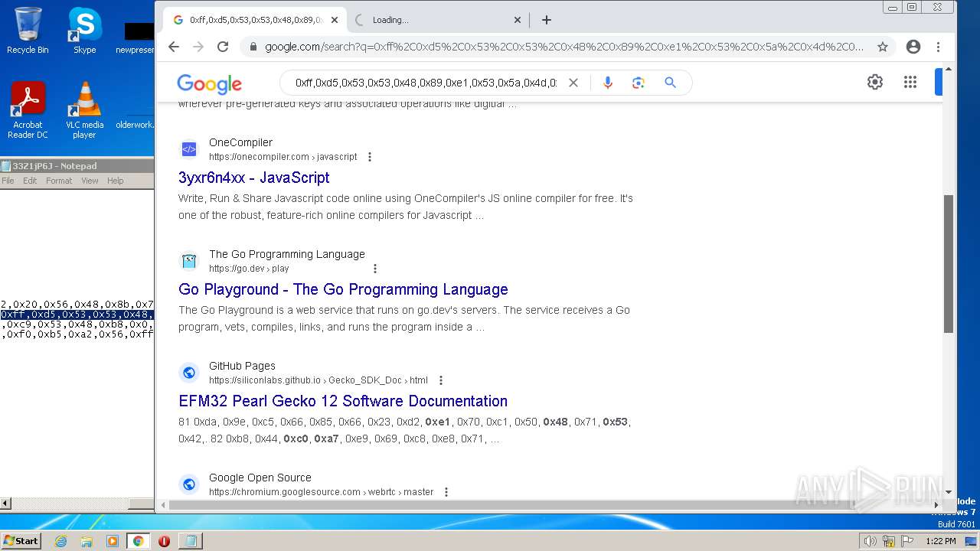Open Opera taskbar icon
Image resolution: width=980 pixels, height=551 pixels.
point(164,541)
